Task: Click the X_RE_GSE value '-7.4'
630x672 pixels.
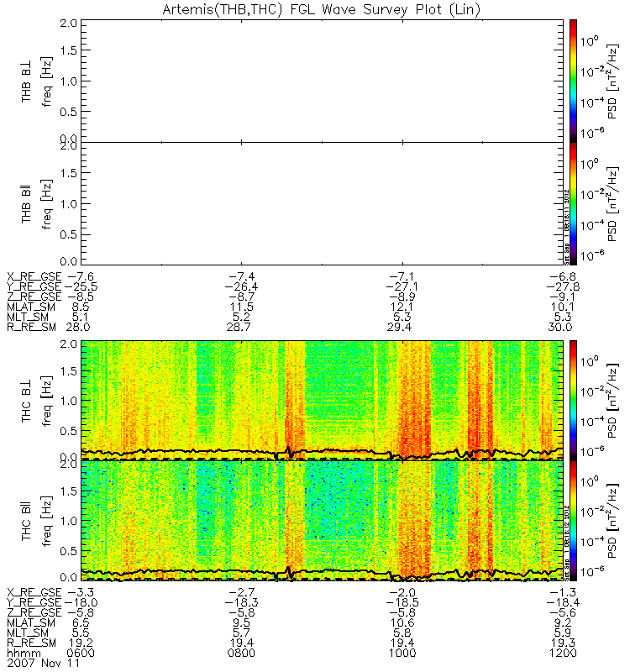Action: (241, 276)
